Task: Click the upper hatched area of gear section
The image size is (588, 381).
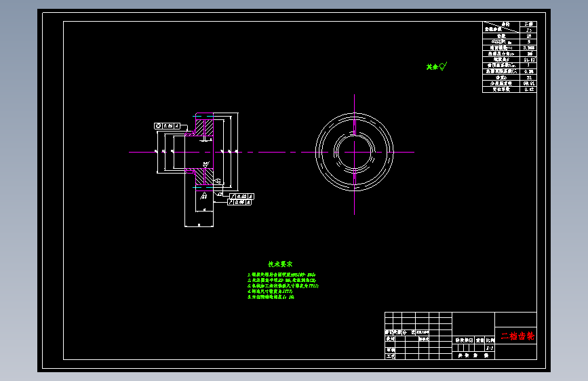Action: (x=205, y=127)
